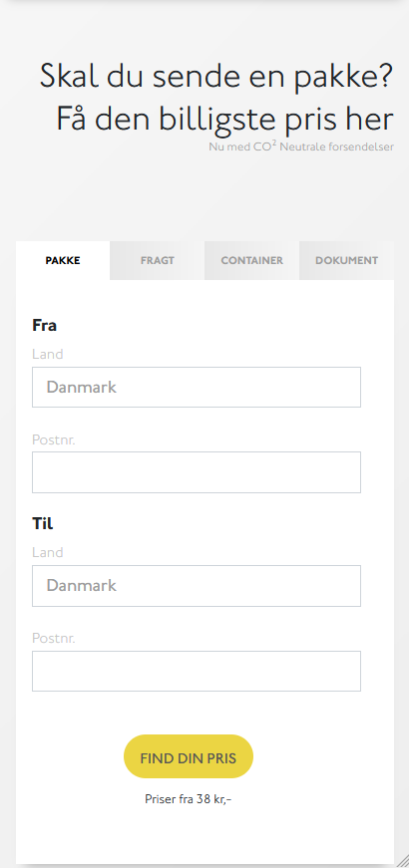
Task: Click the "Fra" section heading
Action: (x=44, y=325)
